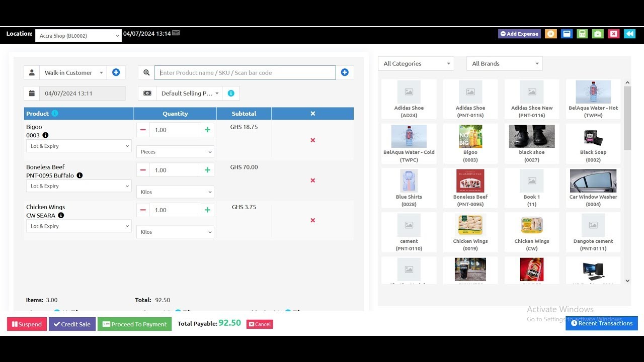Open Chicken Wings Kilos unit dropdown
This screenshot has width=644, height=362.
[175, 232]
